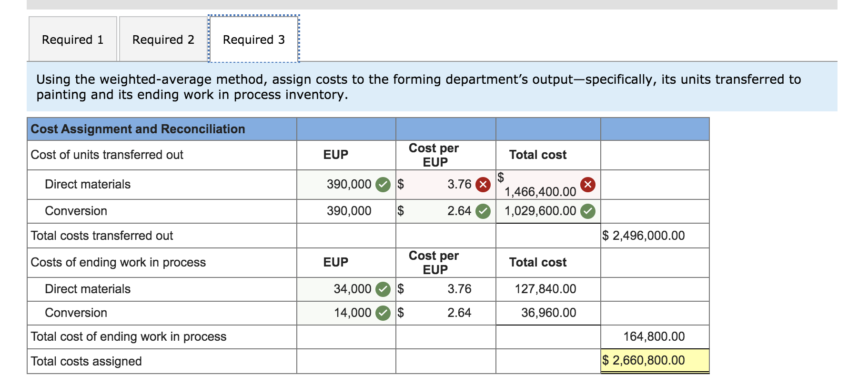The height and width of the screenshot is (375, 868).
Task: Select ending WIP total cost 127,840.00
Action: coord(548,289)
